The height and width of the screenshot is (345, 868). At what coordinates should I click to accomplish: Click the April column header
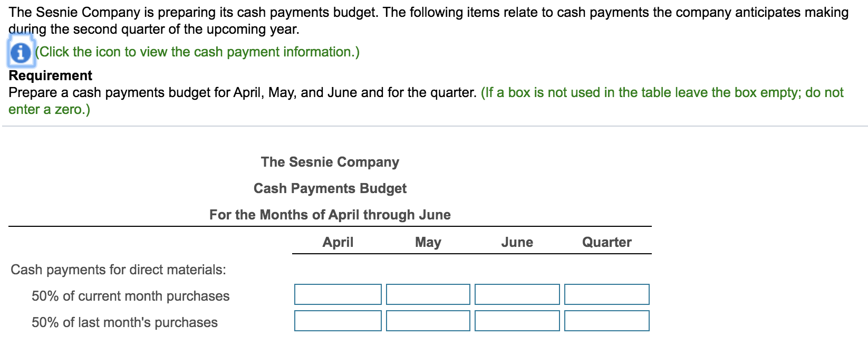(338, 242)
